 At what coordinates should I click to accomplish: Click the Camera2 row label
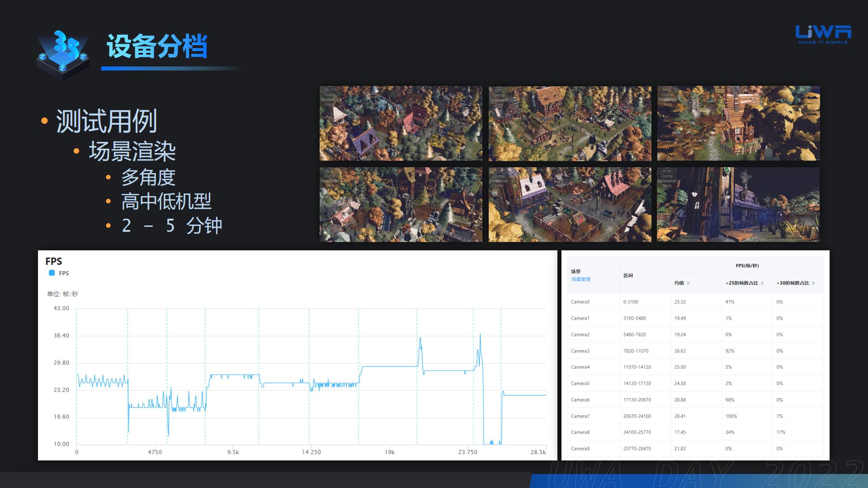tap(580, 335)
